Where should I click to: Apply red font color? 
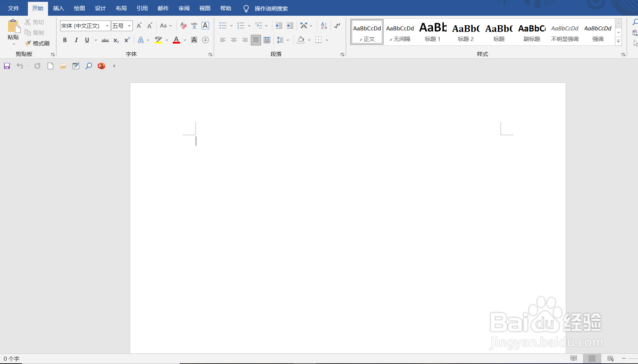(176, 40)
